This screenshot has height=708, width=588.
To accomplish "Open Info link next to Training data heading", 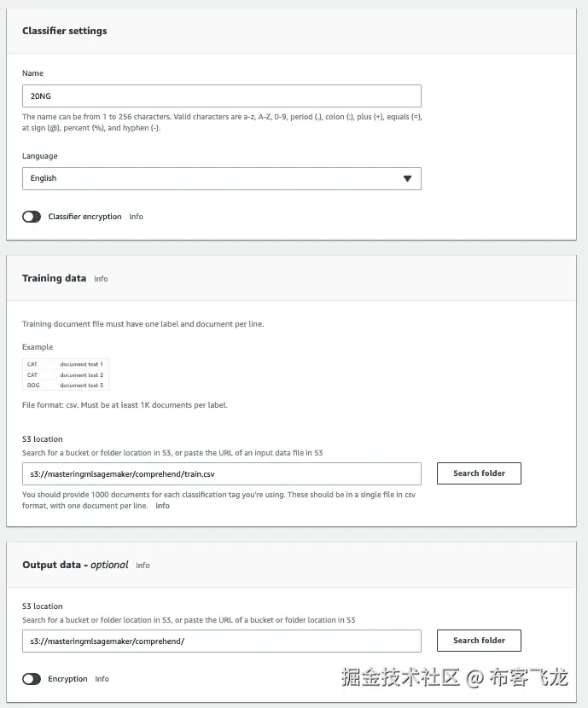I will (101, 279).
